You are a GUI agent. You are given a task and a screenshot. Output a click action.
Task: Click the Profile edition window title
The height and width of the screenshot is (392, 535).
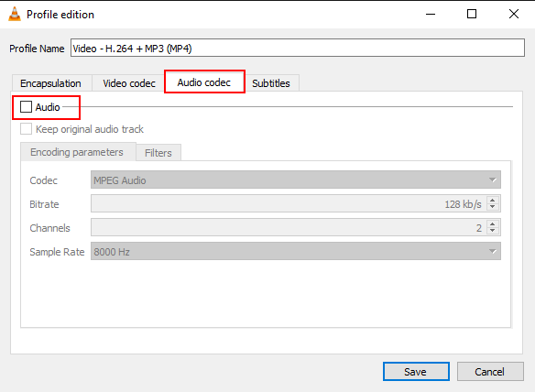(x=60, y=15)
